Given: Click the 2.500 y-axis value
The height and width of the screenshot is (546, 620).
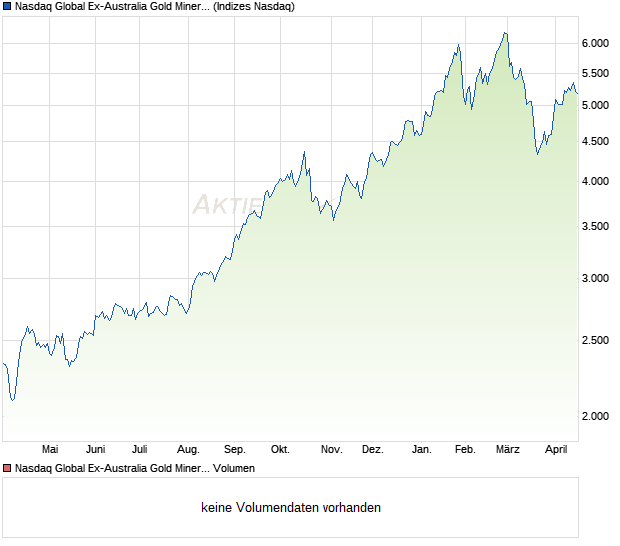Looking at the screenshot, I should click(595, 340).
